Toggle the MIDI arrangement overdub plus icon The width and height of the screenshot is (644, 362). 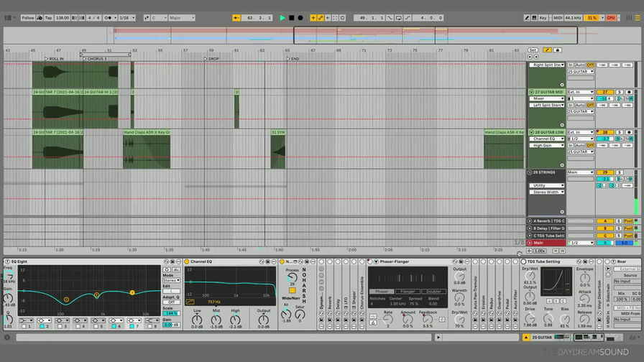[313, 18]
